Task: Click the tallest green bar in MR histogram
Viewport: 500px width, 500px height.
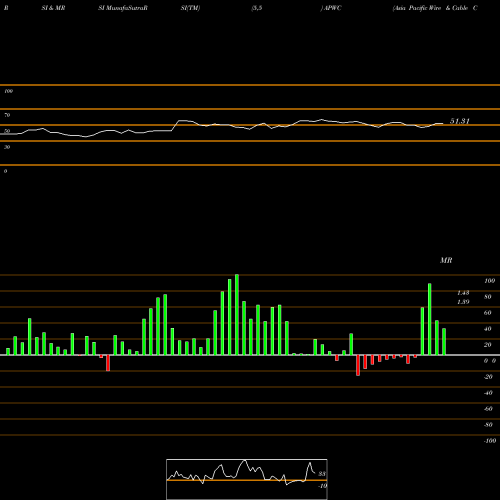Action: tap(237, 315)
